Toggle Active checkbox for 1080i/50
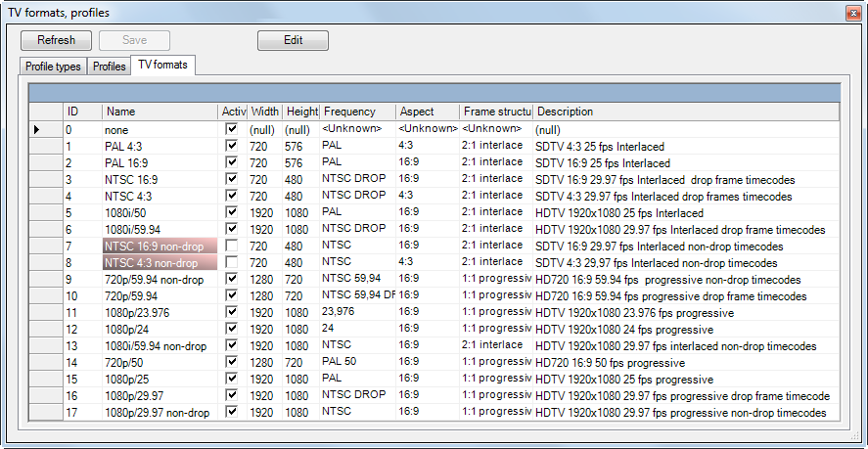The width and height of the screenshot is (868, 449). coord(231,212)
